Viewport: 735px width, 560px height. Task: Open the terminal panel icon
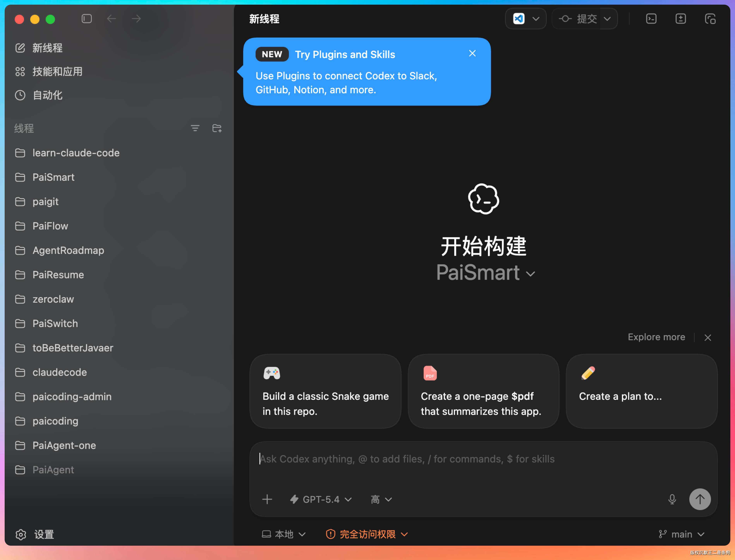651,19
